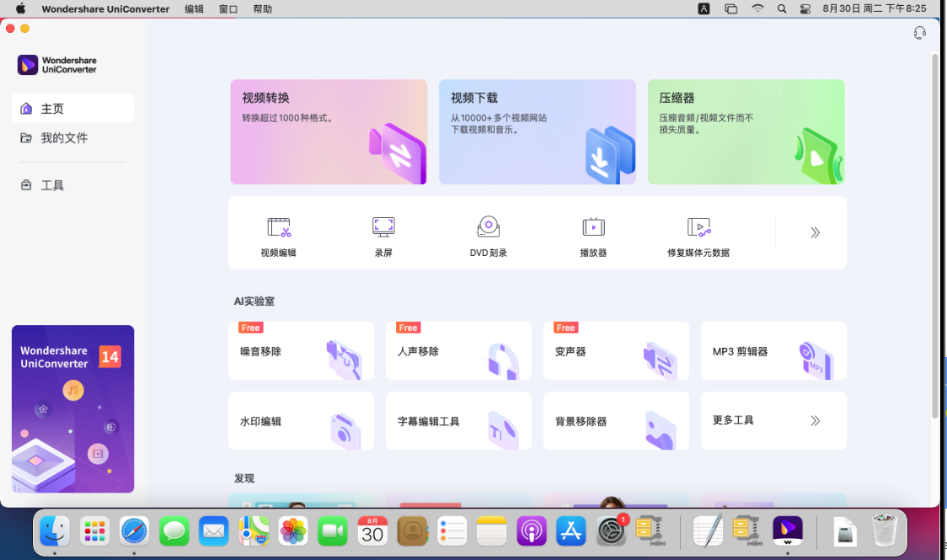The image size is (947, 560).
Task: Open the 压缩器 compressor card
Action: tap(746, 131)
